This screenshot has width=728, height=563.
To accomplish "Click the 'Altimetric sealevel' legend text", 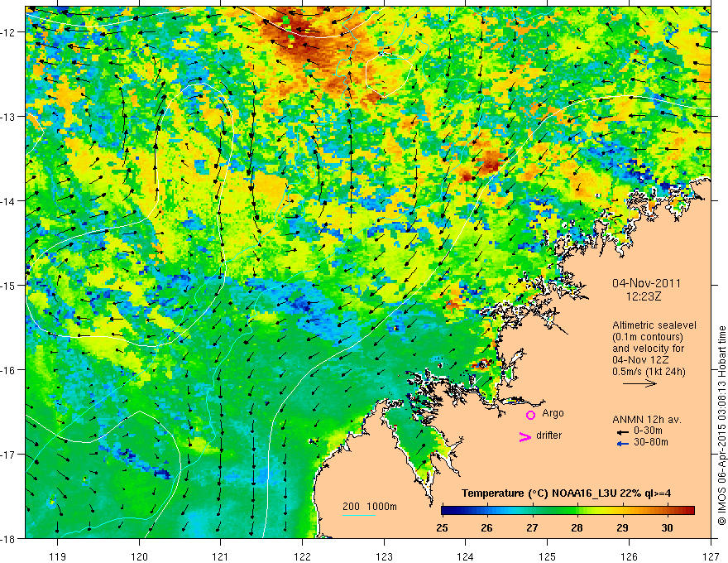I will pos(654,325).
